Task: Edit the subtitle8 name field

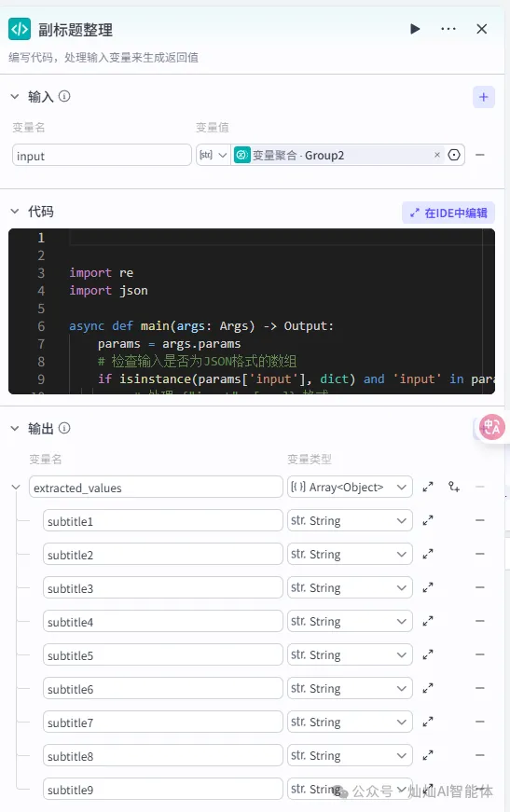Action: click(x=162, y=756)
